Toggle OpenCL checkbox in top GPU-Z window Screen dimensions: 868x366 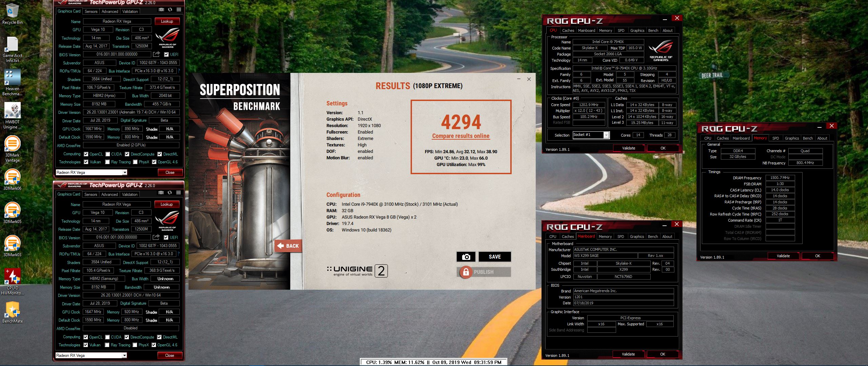[x=86, y=154]
